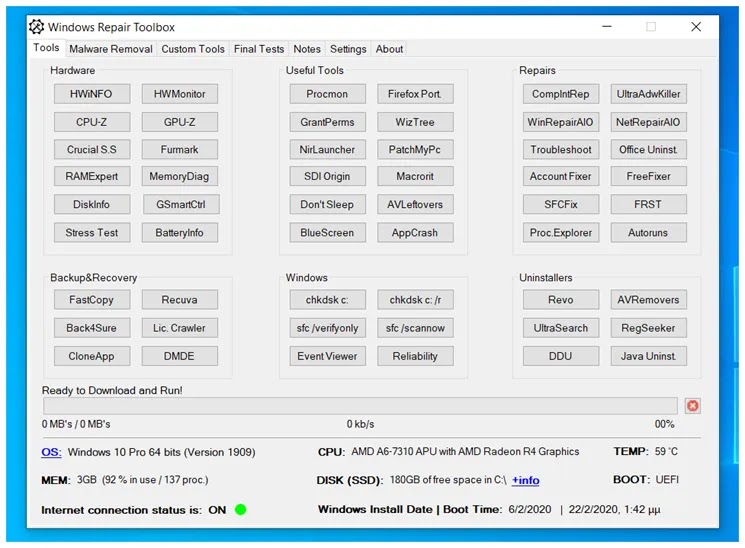The width and height of the screenshot is (745, 548).
Task: Launch SDI Origin
Action: coord(327,176)
